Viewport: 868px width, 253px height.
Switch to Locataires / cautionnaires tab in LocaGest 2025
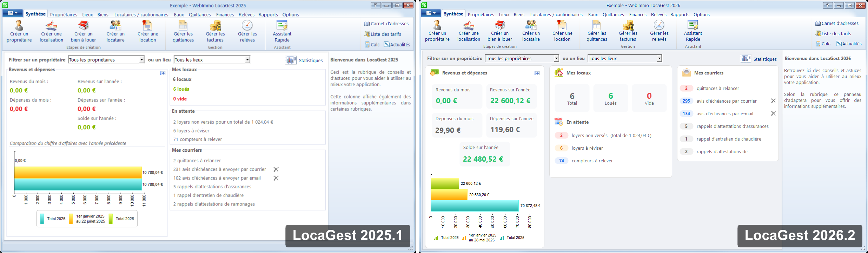click(141, 14)
